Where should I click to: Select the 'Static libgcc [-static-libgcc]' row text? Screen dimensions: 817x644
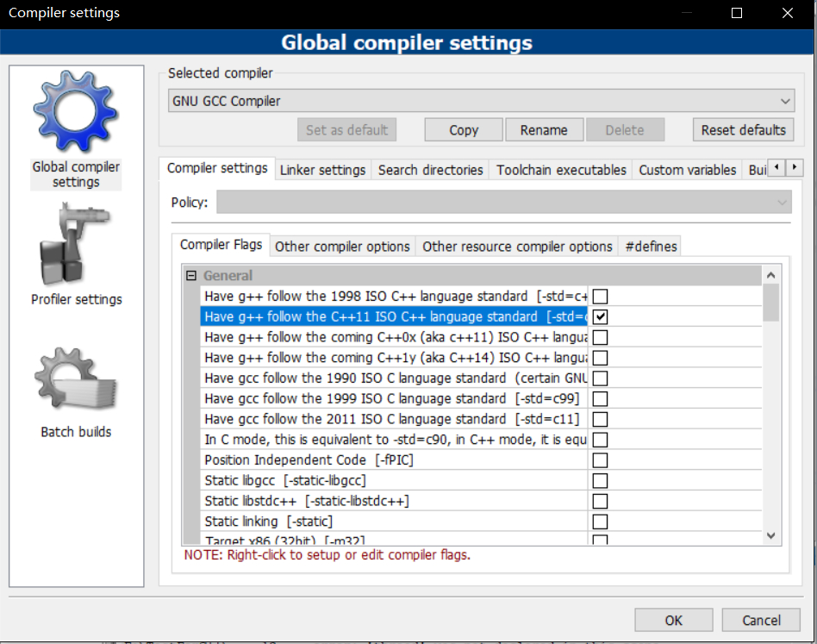tap(285, 480)
